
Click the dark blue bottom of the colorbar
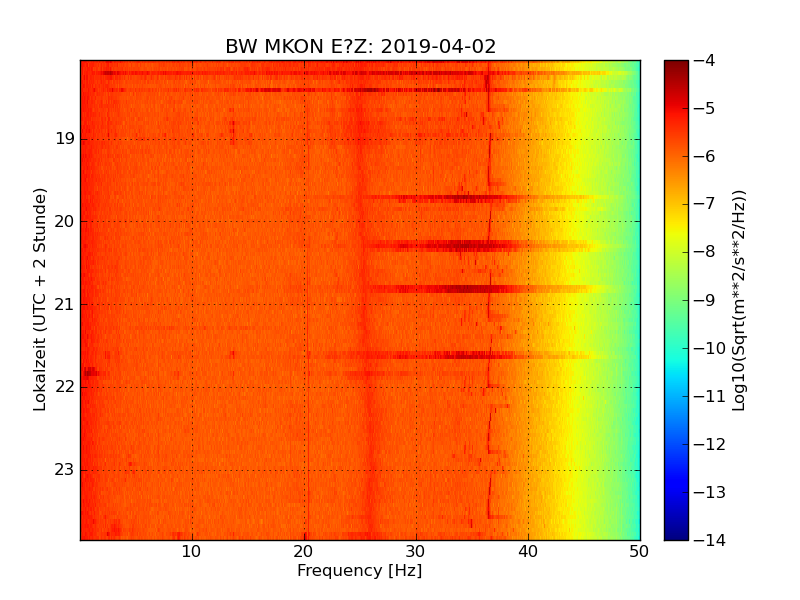coord(676,531)
